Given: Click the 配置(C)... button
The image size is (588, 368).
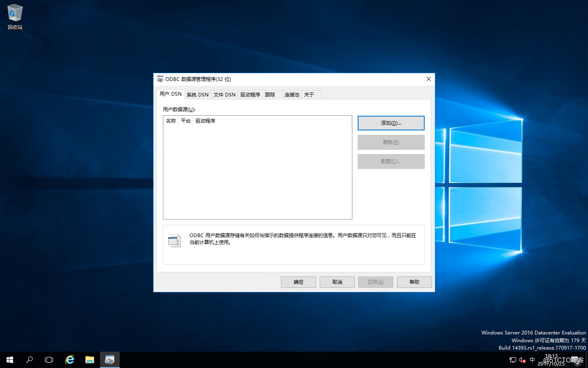Looking at the screenshot, I should click(391, 162).
